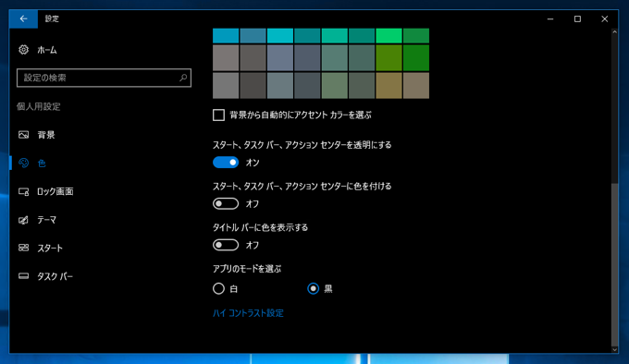The image size is (629, 364).
Task: Close the 設定 window
Action: pos(605,18)
